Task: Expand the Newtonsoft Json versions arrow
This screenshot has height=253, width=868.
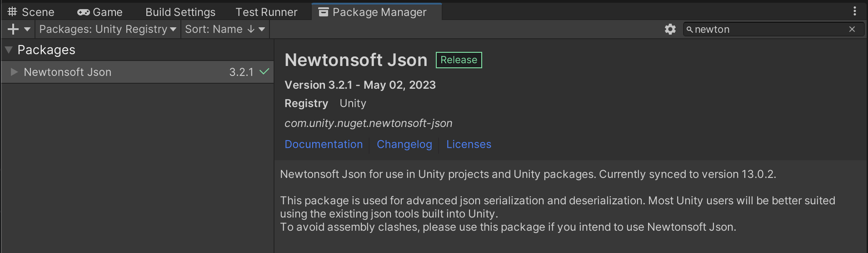Action: (x=14, y=72)
